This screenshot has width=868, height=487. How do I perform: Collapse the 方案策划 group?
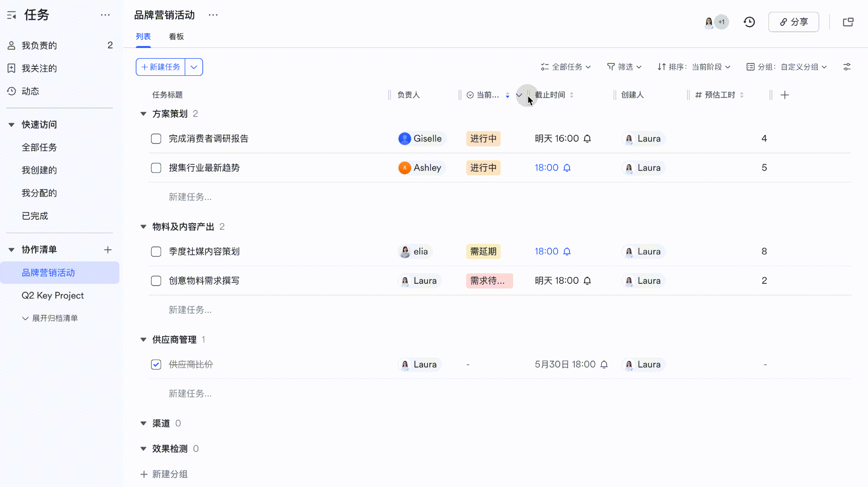144,114
